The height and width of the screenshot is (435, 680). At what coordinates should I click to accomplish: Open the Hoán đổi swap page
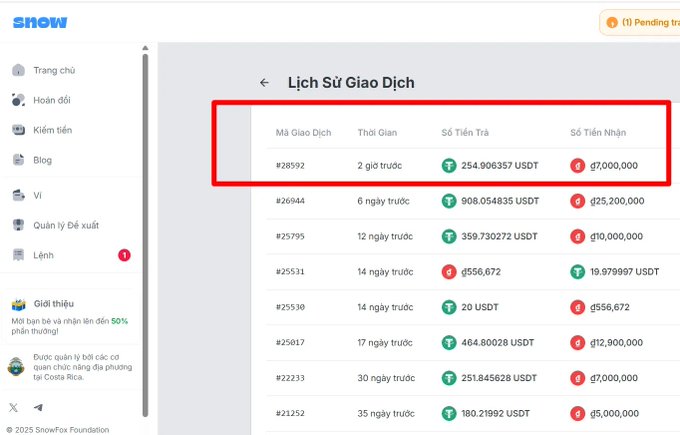point(51,100)
